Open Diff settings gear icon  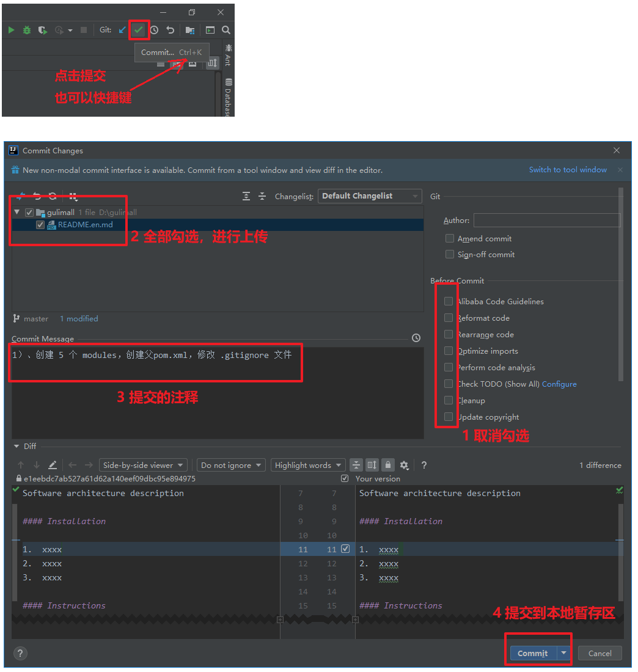click(404, 465)
